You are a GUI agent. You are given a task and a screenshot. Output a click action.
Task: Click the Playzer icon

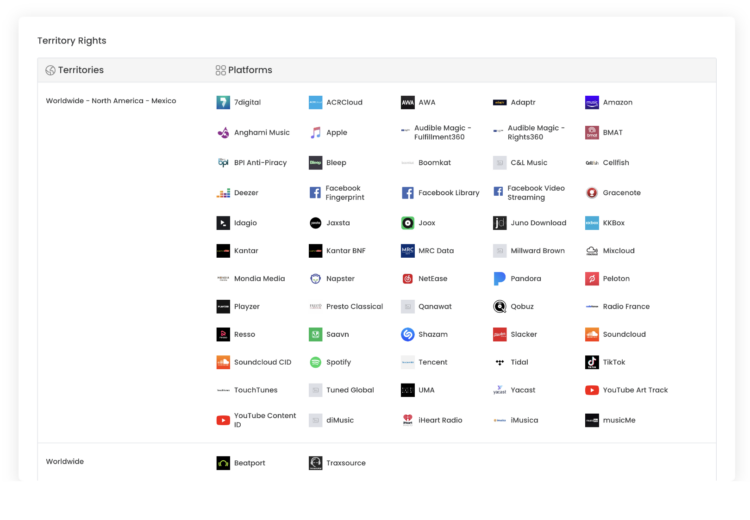(x=223, y=307)
